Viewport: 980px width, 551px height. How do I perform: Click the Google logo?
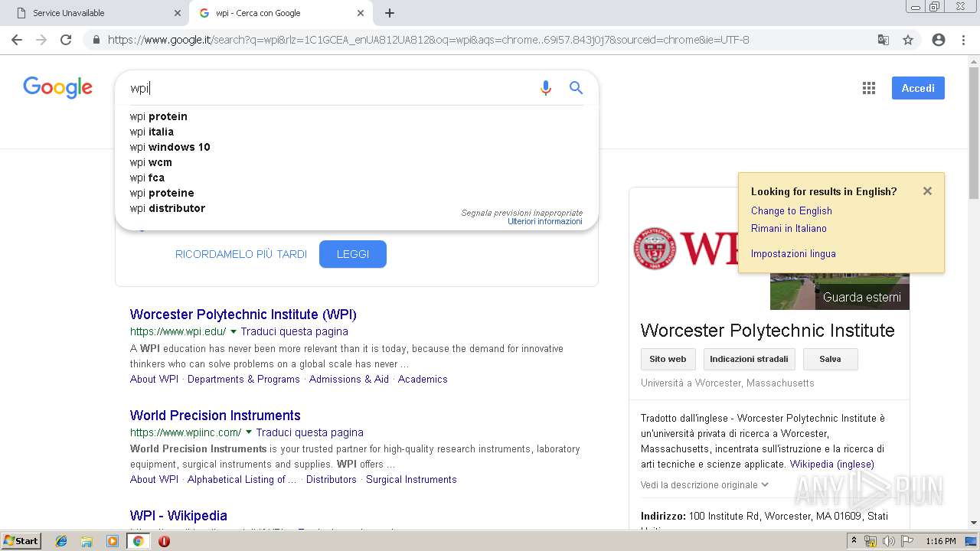pos(57,87)
